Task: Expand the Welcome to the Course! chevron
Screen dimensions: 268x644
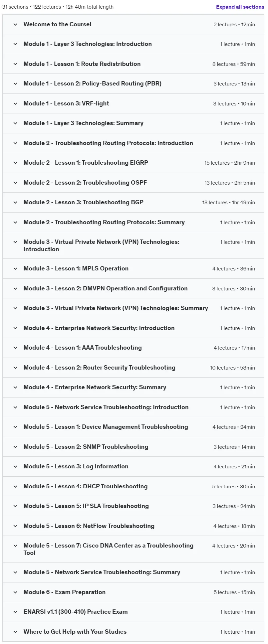Action: (x=15, y=24)
